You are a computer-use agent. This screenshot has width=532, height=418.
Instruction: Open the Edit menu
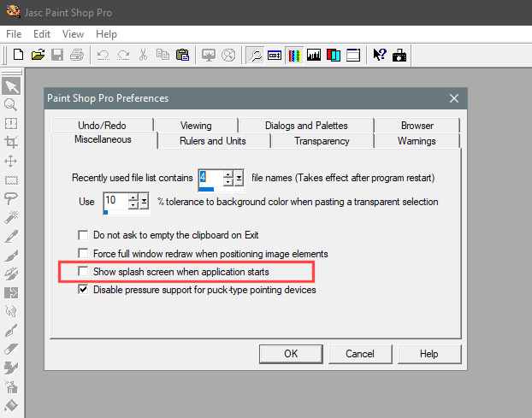[x=42, y=34]
